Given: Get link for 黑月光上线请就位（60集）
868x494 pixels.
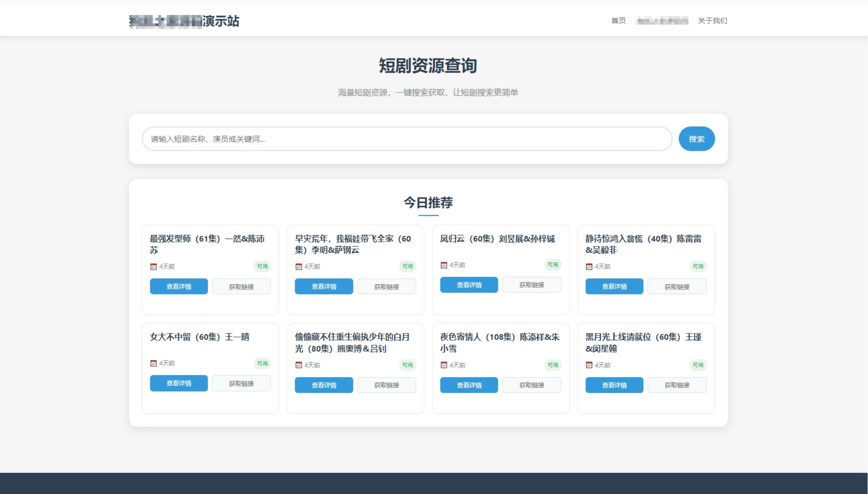Looking at the screenshot, I should pyautogui.click(x=677, y=385).
